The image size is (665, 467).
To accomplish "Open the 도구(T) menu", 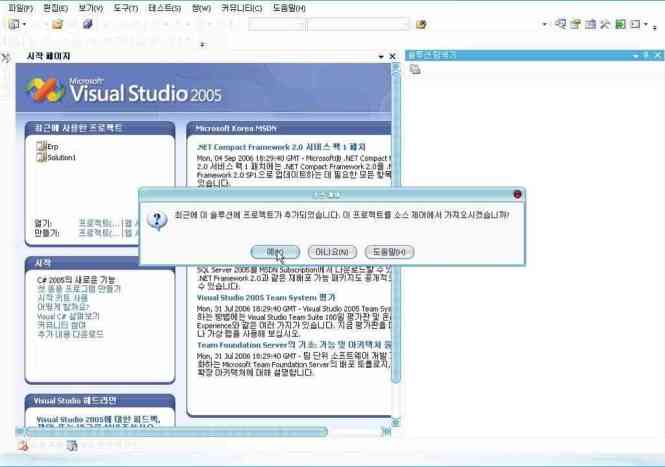I will click(126, 8).
